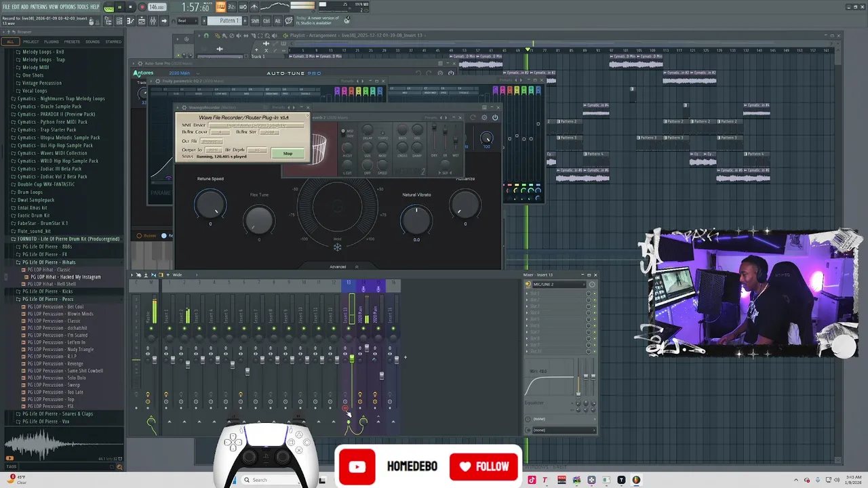Screen dimensions: 868x488
Task: Expand PG Life Of Pierre - Snares & Claps folder
Action: pyautogui.click(x=57, y=414)
